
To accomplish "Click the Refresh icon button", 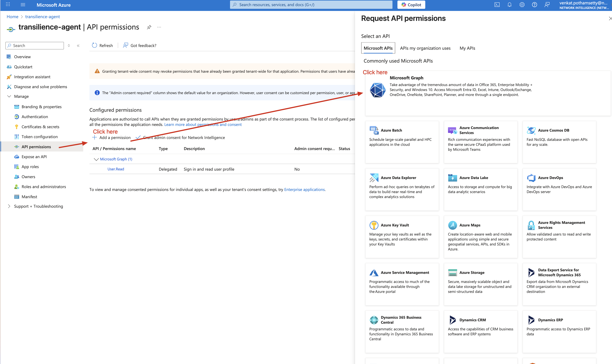I will tap(94, 45).
